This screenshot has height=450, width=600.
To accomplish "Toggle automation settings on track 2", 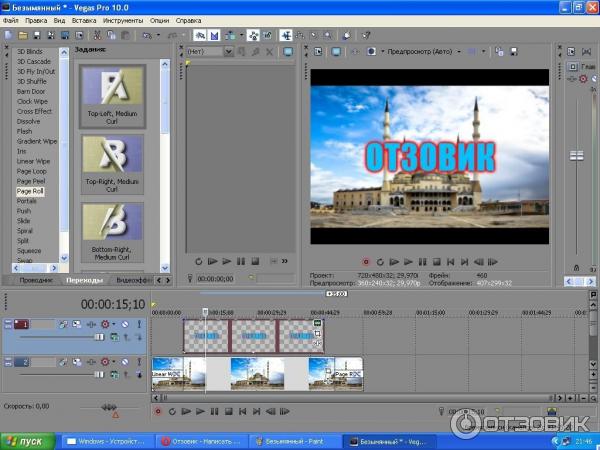I will [x=104, y=362].
